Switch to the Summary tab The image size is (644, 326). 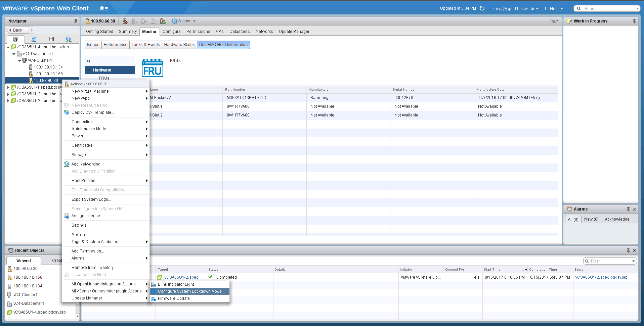128,32
